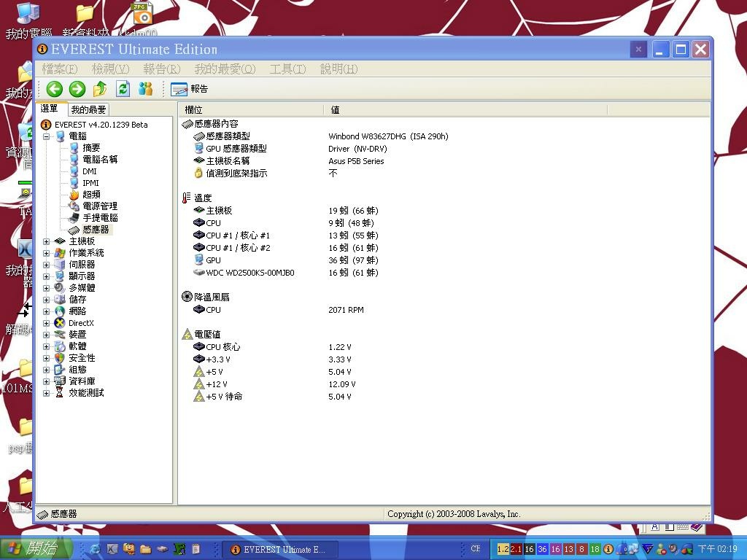Select the WDC WD2500KS-00MJB0 temperature row

pyautogui.click(x=285, y=273)
